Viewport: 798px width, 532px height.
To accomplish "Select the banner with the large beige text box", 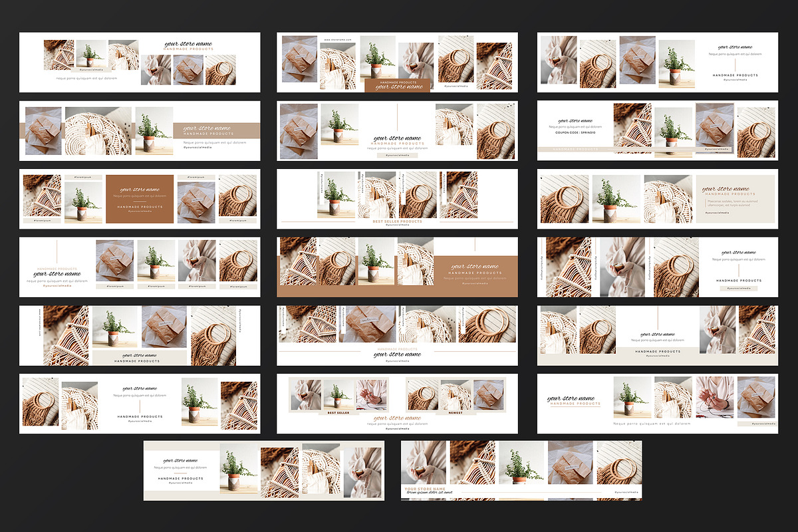I will [658, 199].
